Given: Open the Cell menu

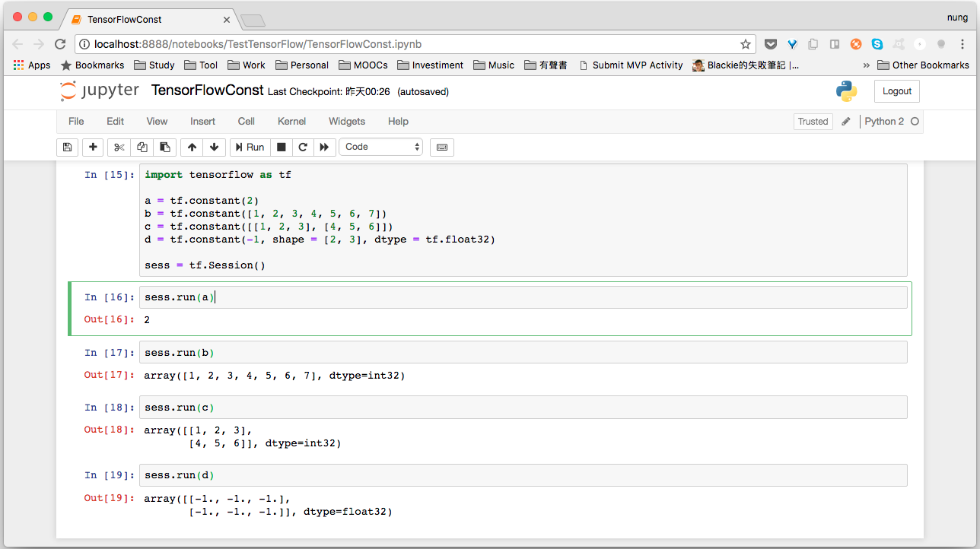Looking at the screenshot, I should pyautogui.click(x=247, y=122).
